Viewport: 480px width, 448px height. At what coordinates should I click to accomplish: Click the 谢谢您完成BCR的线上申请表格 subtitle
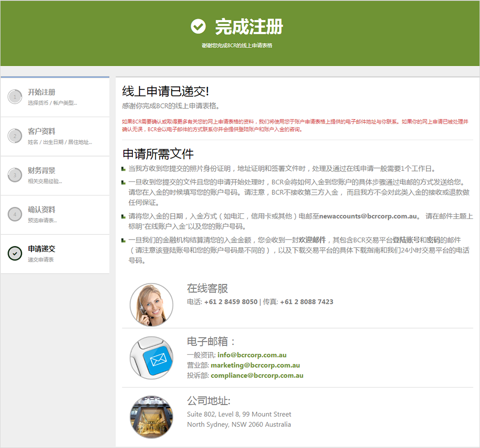237,45
